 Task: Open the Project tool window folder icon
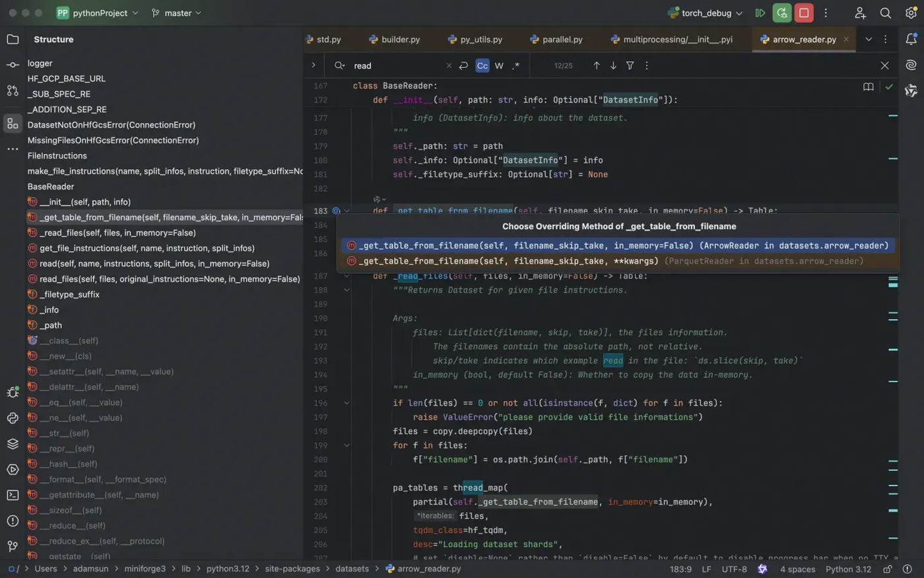click(13, 40)
